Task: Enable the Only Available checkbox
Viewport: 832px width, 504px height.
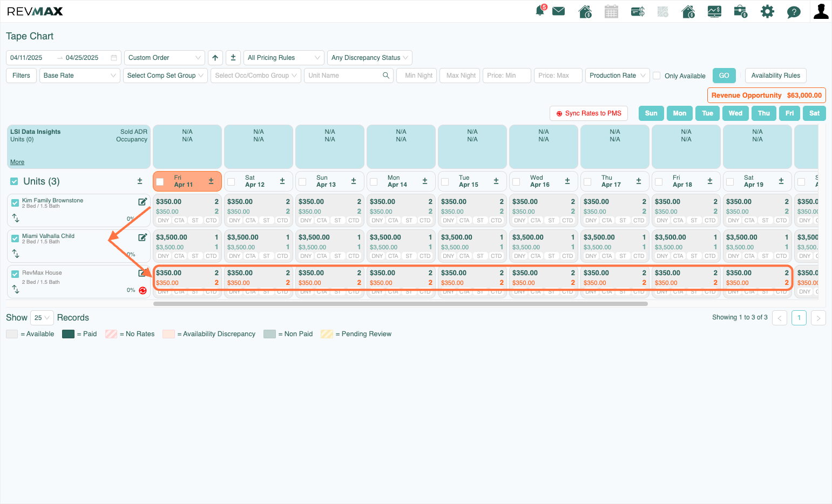Action: [657, 76]
